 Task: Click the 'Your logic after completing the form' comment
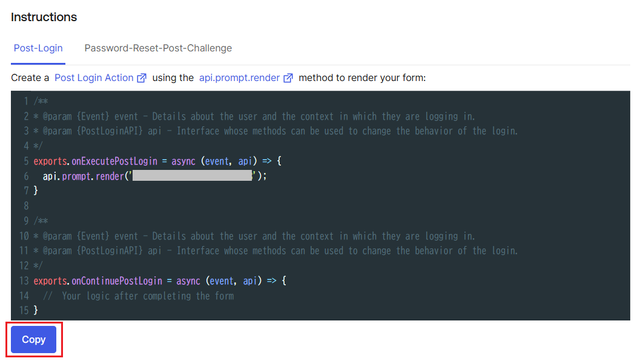click(x=139, y=296)
